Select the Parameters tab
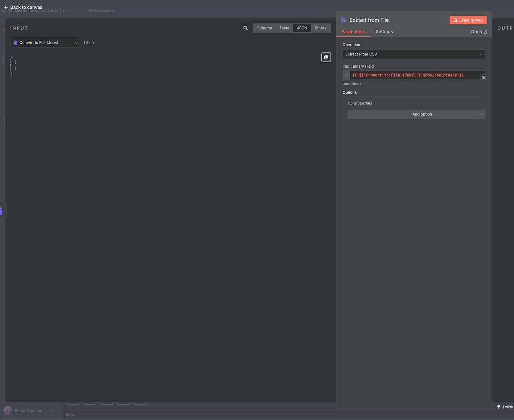This screenshot has height=420, width=514. [x=354, y=31]
